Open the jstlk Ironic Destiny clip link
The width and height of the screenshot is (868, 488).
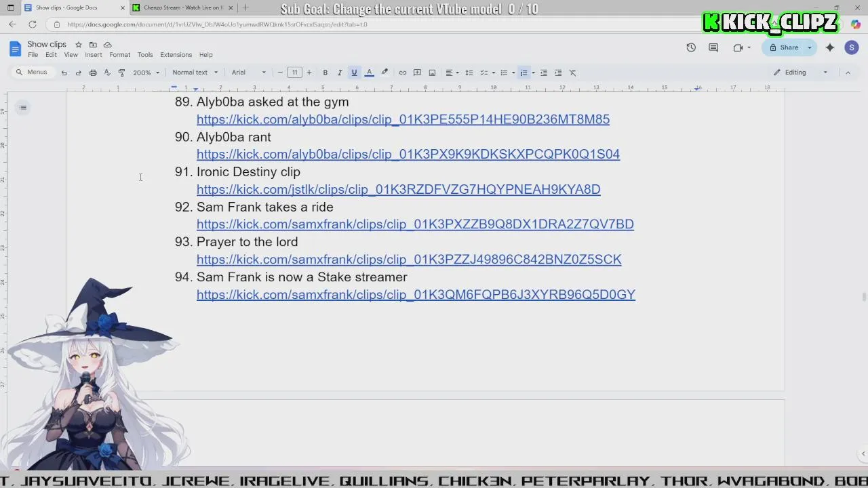[x=399, y=189]
